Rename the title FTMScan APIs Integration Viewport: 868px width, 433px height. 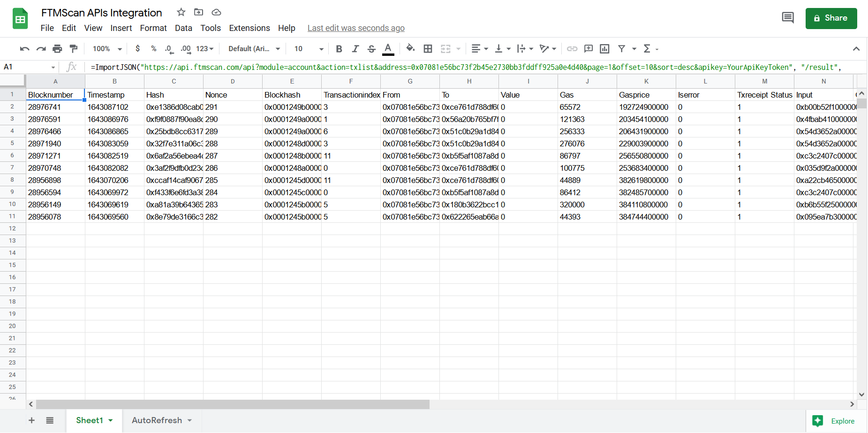pyautogui.click(x=102, y=13)
